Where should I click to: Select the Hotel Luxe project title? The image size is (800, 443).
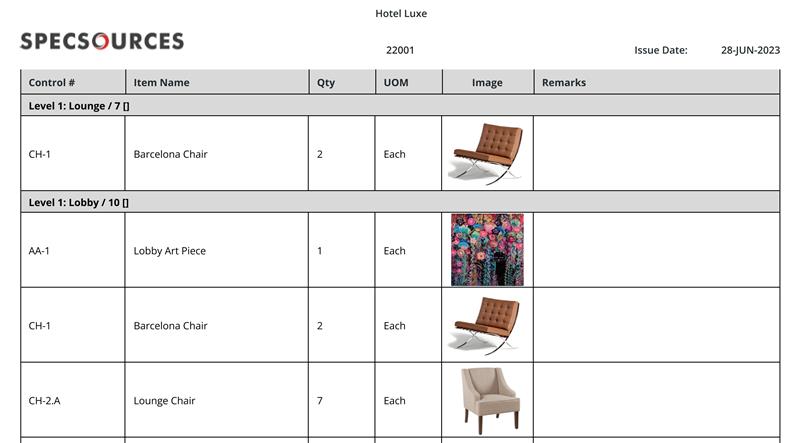[x=401, y=14]
